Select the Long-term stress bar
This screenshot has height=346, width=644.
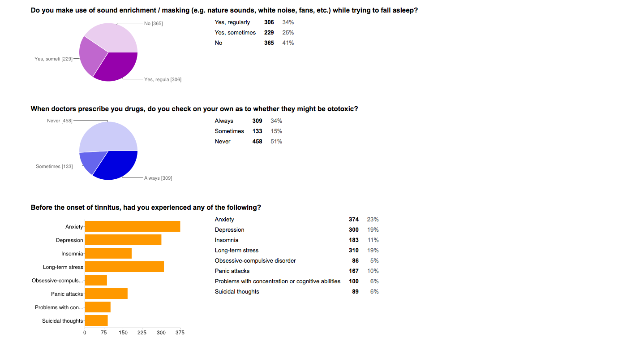(x=125, y=267)
